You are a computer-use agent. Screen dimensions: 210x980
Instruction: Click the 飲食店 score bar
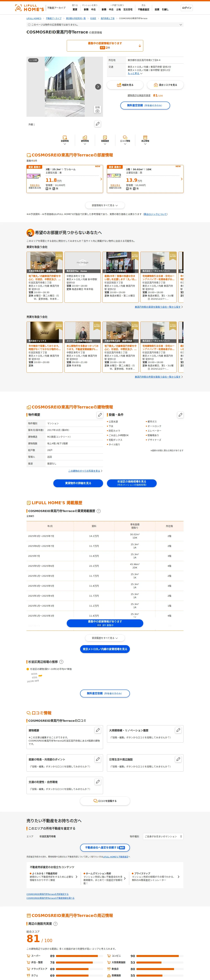[x=160, y=969]
